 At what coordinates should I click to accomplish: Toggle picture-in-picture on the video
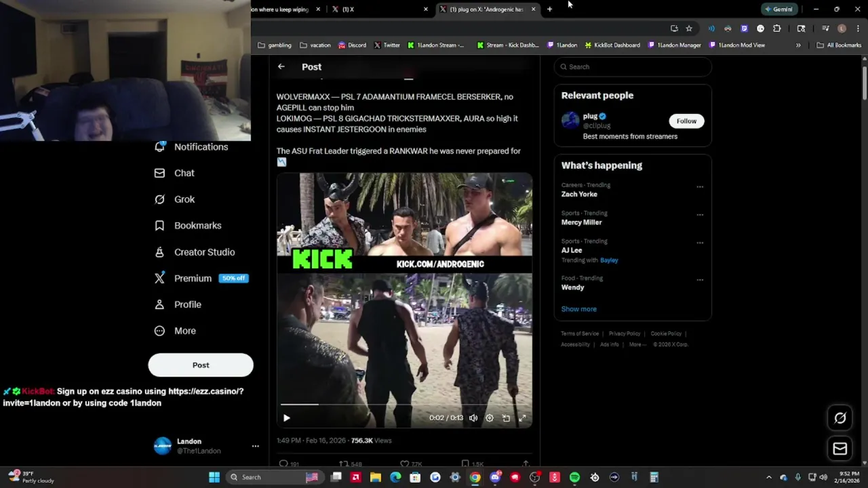click(506, 418)
